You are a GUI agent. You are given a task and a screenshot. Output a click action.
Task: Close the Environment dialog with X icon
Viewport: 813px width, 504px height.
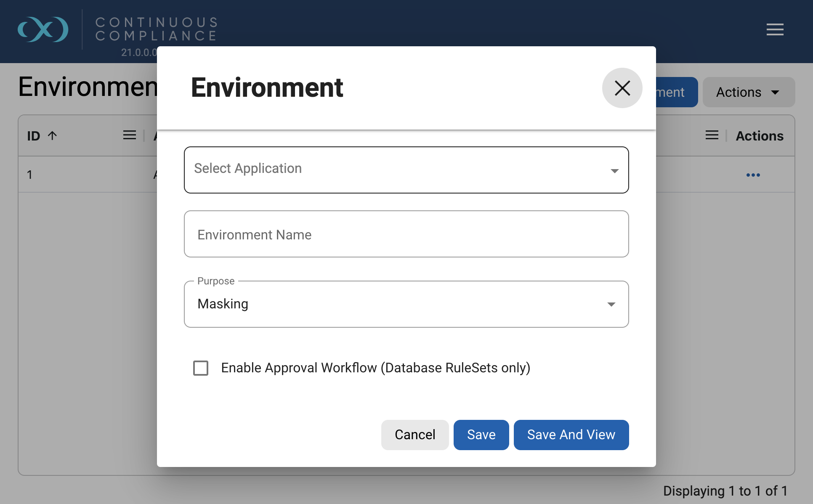622,88
